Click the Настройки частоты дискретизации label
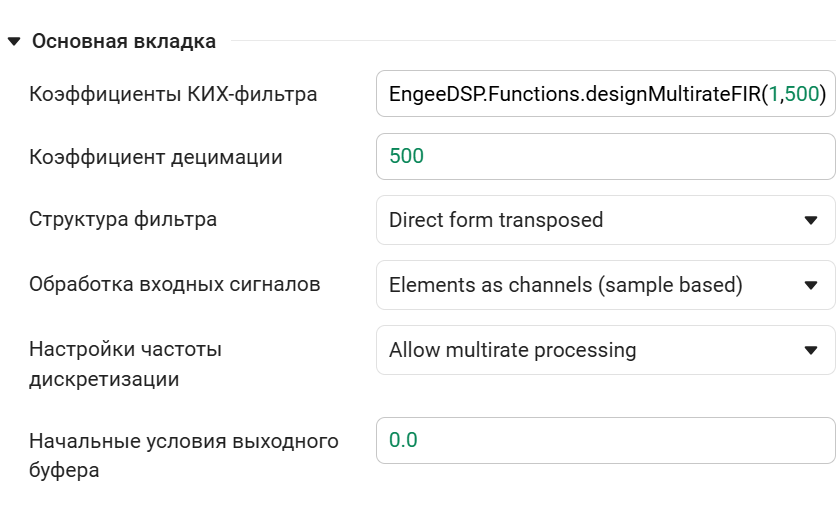The width and height of the screenshot is (840, 518). pos(125,364)
